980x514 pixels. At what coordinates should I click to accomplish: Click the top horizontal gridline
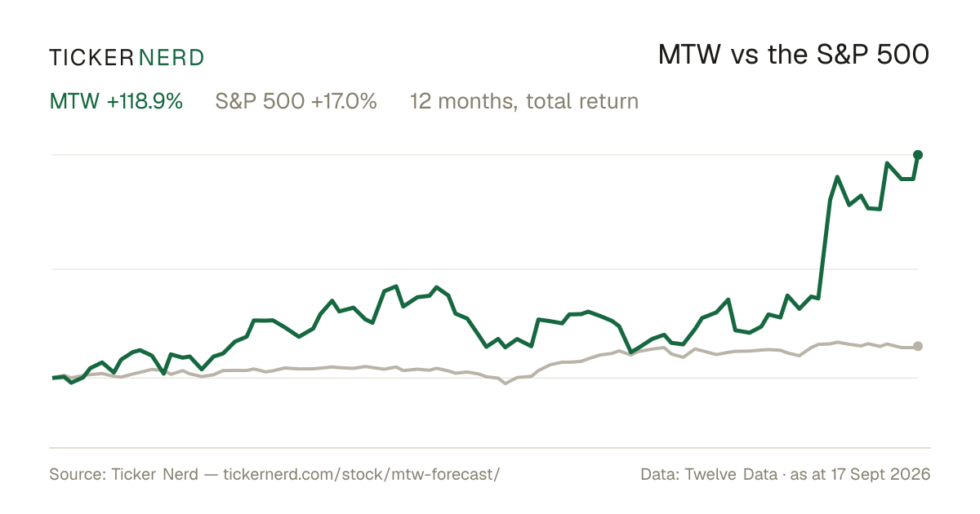pyautogui.click(x=483, y=154)
